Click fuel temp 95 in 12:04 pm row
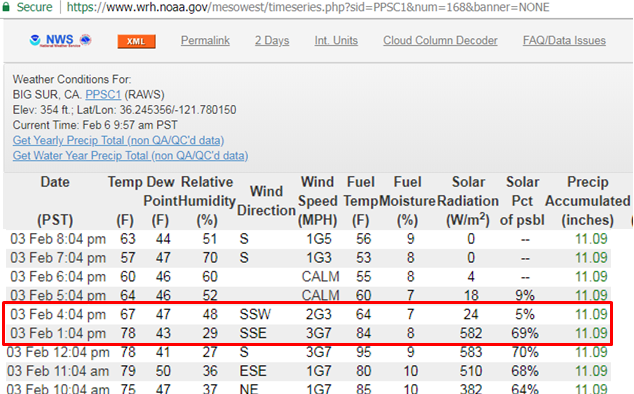Image resolution: width=634 pixels, height=394 pixels. click(x=363, y=352)
